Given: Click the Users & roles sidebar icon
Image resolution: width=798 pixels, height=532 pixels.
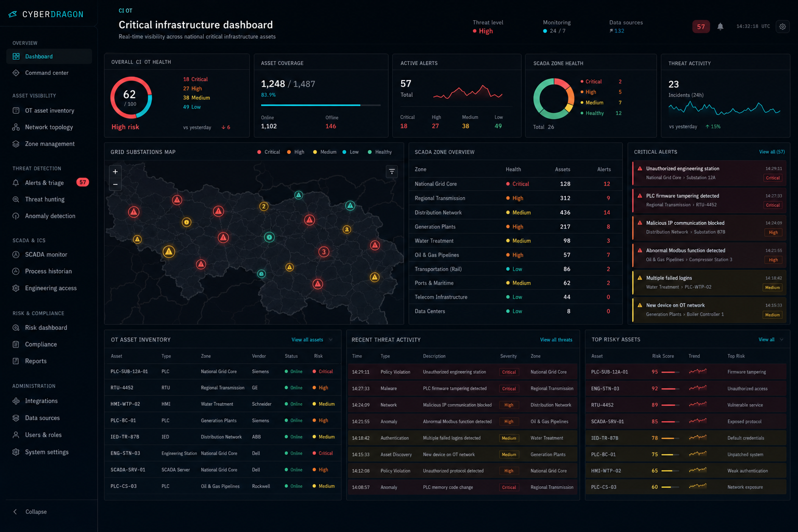Looking at the screenshot, I should click(16, 435).
